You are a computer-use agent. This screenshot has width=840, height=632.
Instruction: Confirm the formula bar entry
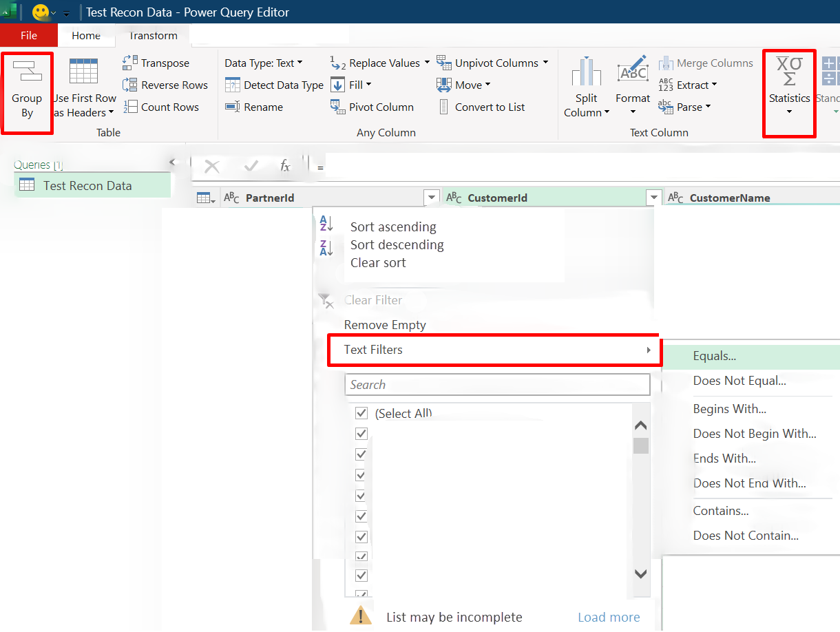(251, 166)
